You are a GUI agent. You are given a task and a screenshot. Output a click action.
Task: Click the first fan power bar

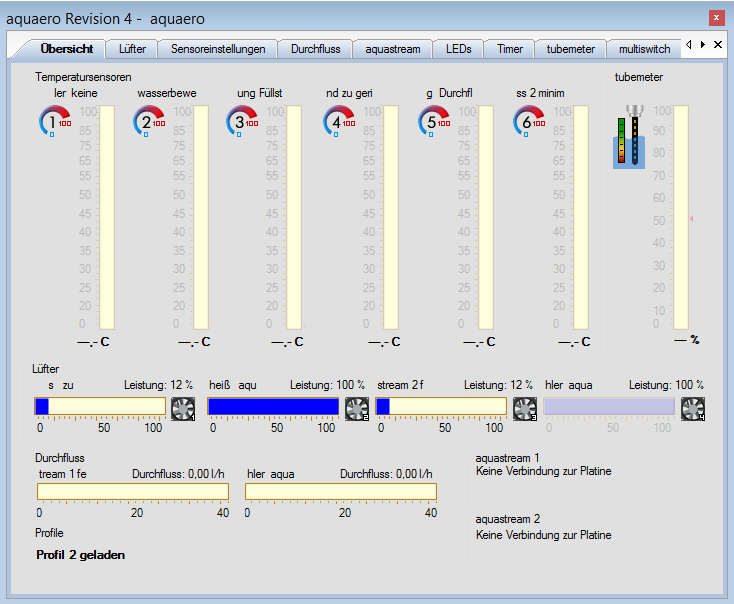coord(100,405)
